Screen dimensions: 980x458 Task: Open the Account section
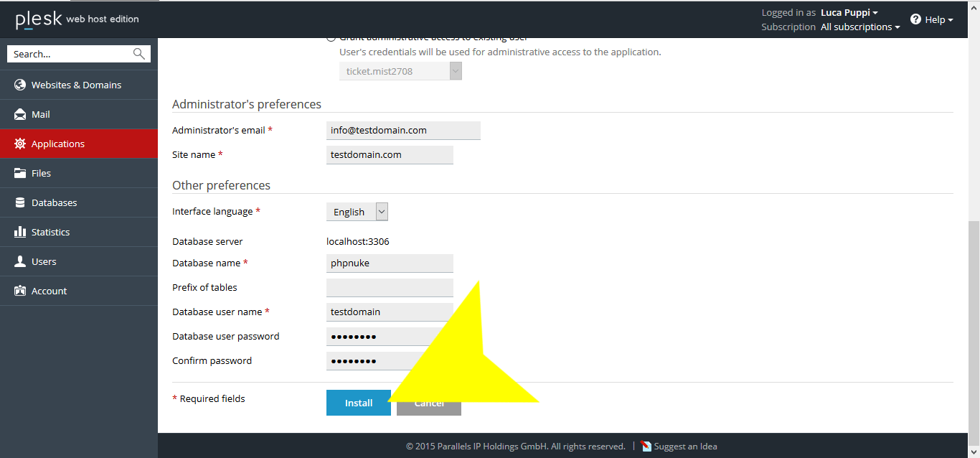click(x=79, y=291)
